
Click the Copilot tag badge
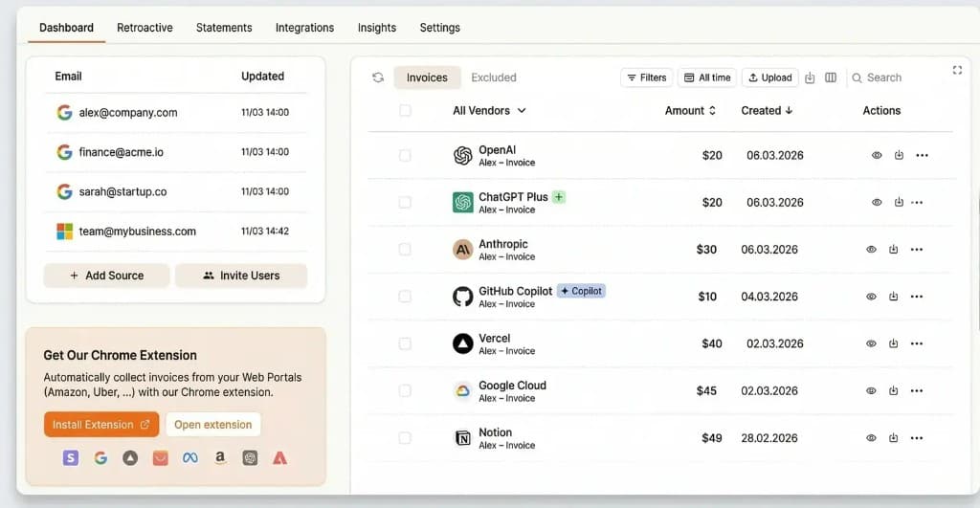coord(581,291)
